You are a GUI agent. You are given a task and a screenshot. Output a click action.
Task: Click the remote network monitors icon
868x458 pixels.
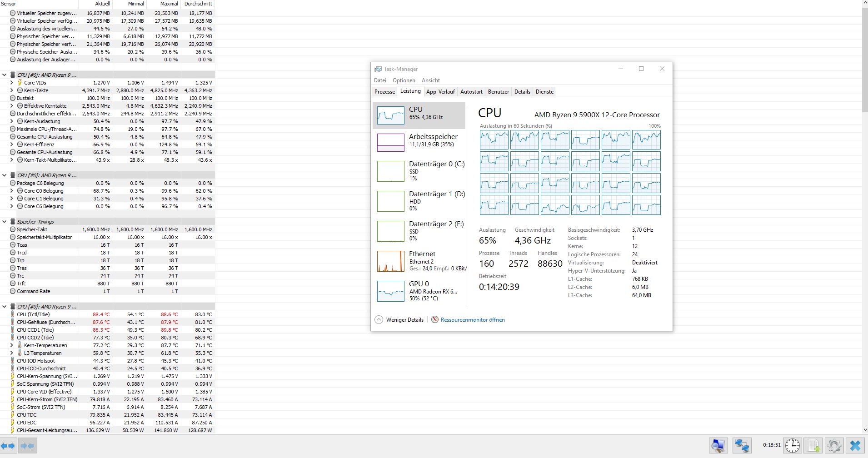742,446
